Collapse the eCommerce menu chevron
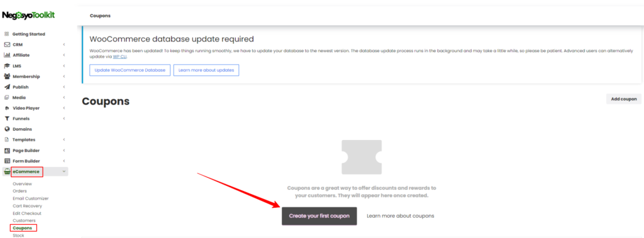This screenshot has width=644, height=238. 64,172
